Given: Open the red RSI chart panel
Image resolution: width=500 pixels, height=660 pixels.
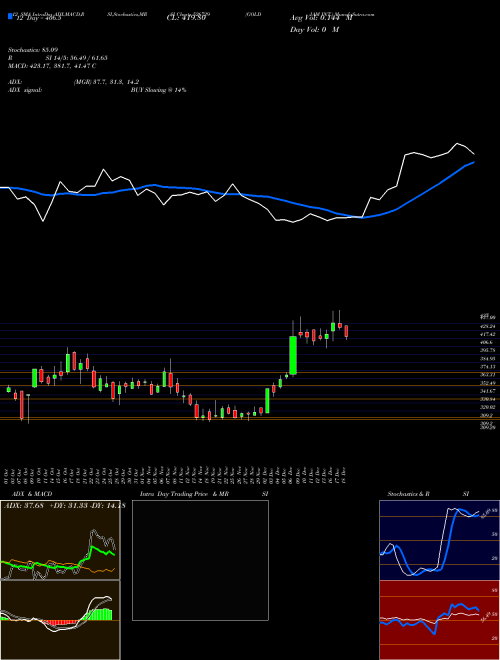Looking at the screenshot, I should [439, 620].
